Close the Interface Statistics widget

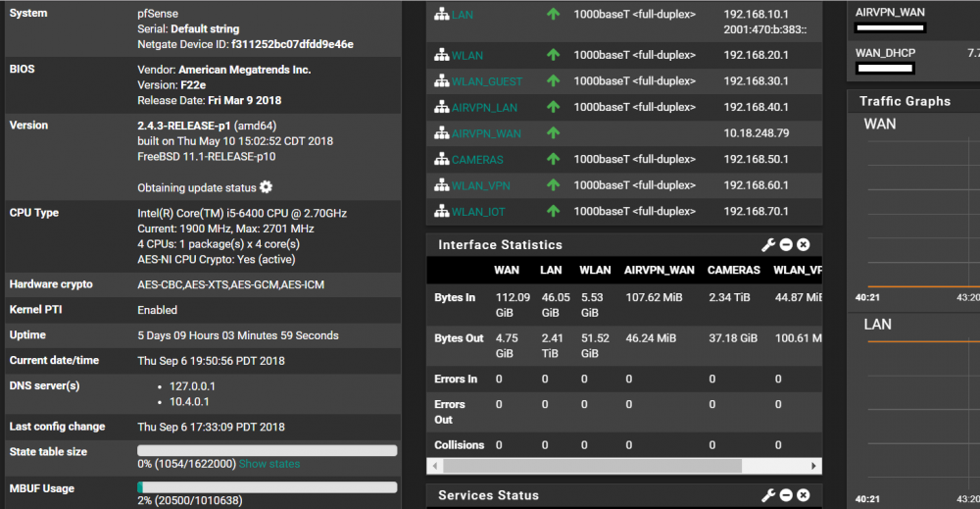click(804, 245)
